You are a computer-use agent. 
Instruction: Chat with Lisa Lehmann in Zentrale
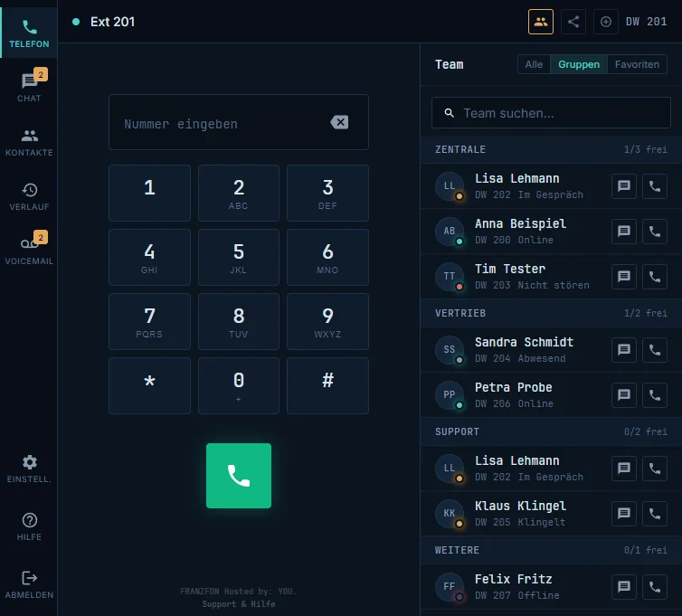[x=624, y=186]
